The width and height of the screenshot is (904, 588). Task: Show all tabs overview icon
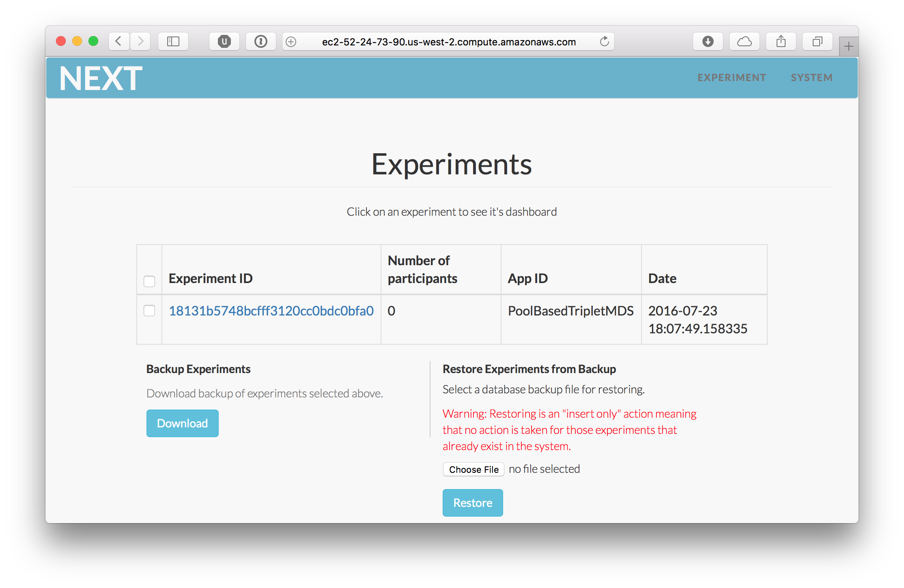tap(818, 41)
